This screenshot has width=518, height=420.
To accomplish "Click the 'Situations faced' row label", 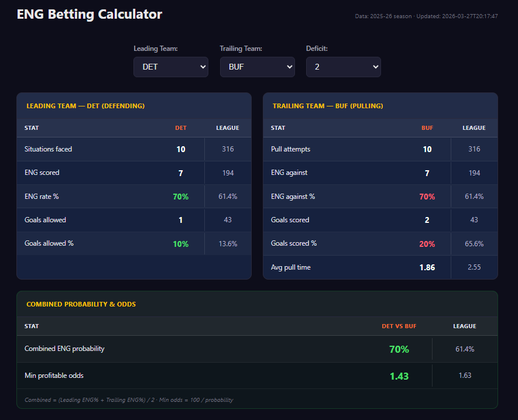I will click(x=48, y=149).
